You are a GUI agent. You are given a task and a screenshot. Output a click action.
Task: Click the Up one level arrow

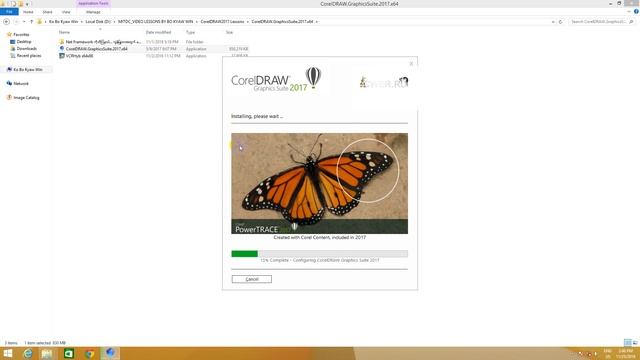[31, 22]
